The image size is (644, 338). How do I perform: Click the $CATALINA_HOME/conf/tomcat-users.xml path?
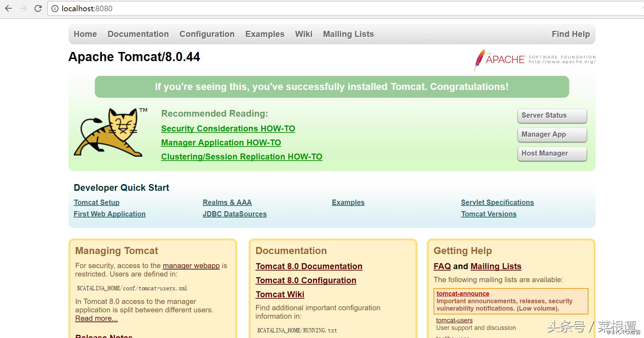tap(132, 288)
